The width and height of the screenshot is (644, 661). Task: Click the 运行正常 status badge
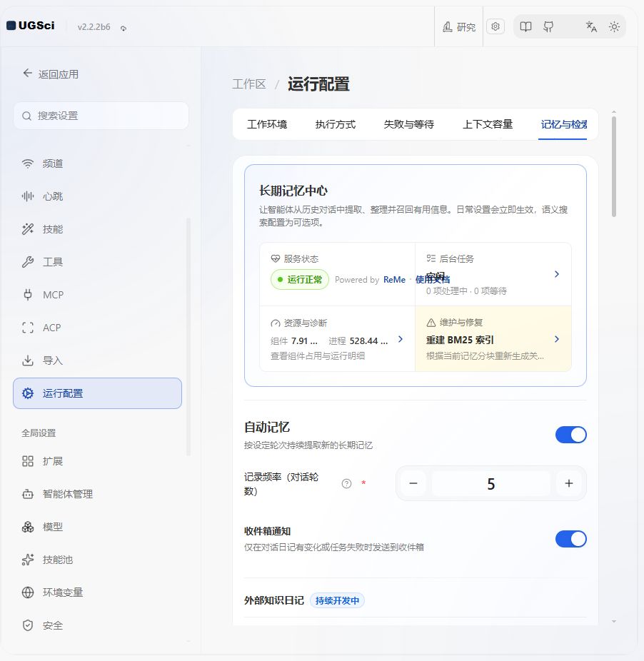coord(300,280)
